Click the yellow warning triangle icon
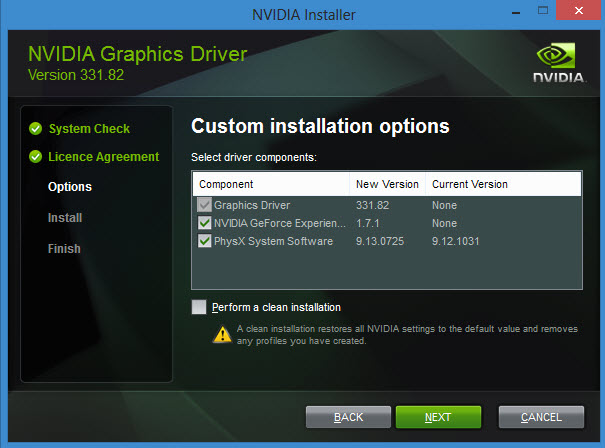605x448 pixels. (x=222, y=334)
